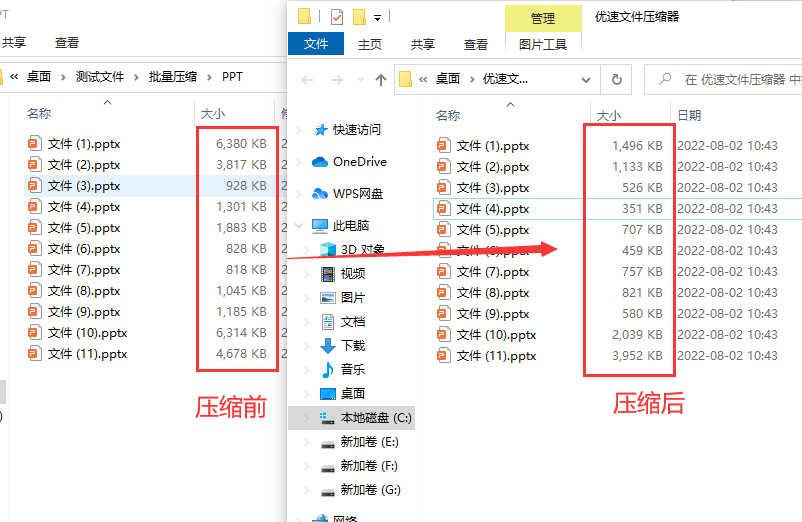Select 文件 (10).pptx in right window

496,335
